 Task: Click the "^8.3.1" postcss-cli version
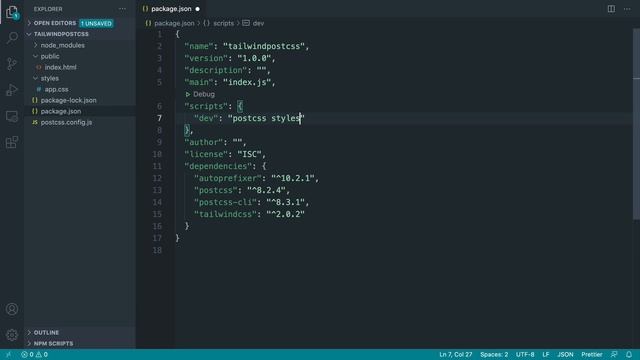(x=285, y=202)
